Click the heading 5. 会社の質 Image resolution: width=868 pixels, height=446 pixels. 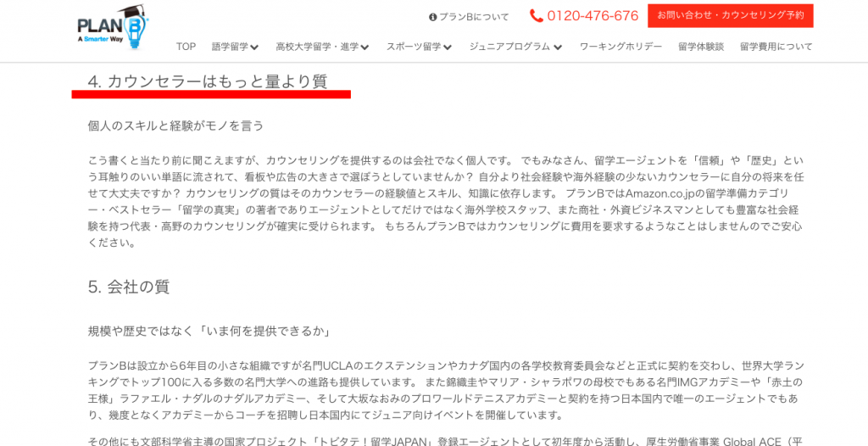[x=129, y=287]
